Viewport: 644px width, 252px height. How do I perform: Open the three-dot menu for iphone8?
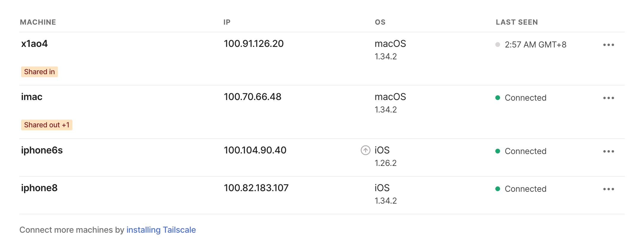point(608,189)
